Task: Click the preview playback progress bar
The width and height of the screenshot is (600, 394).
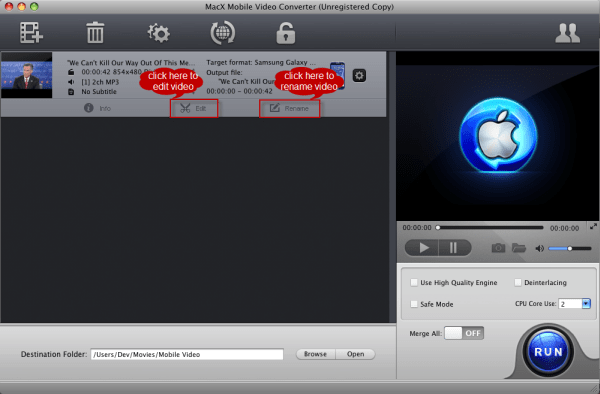Action: tap(490, 228)
